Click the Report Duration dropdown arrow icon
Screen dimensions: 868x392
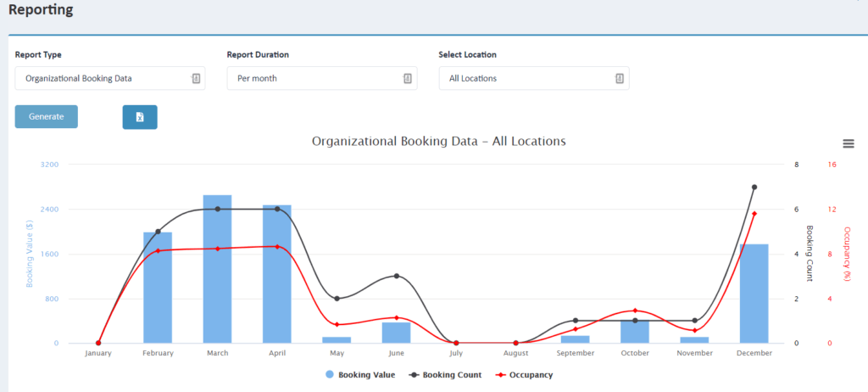tap(408, 78)
